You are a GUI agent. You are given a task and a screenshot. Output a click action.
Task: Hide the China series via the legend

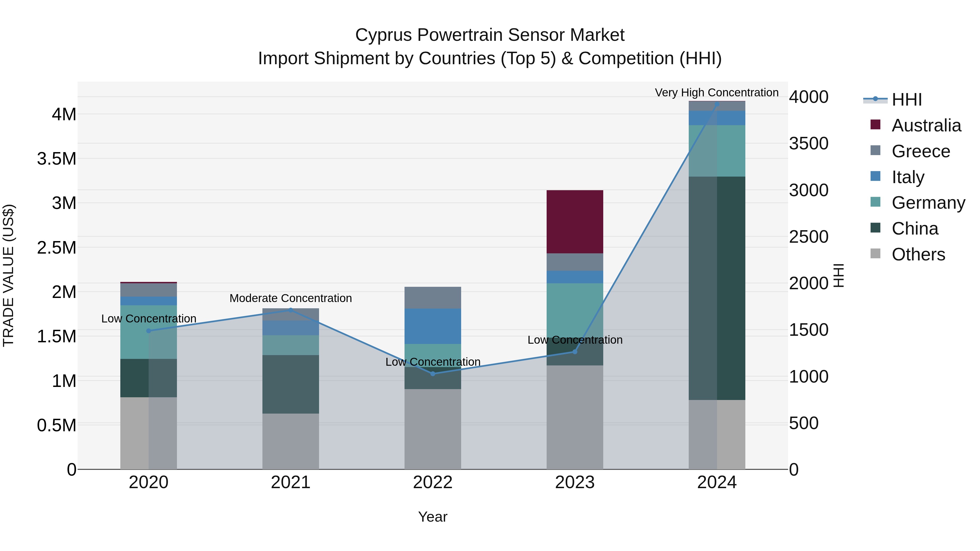915,229
